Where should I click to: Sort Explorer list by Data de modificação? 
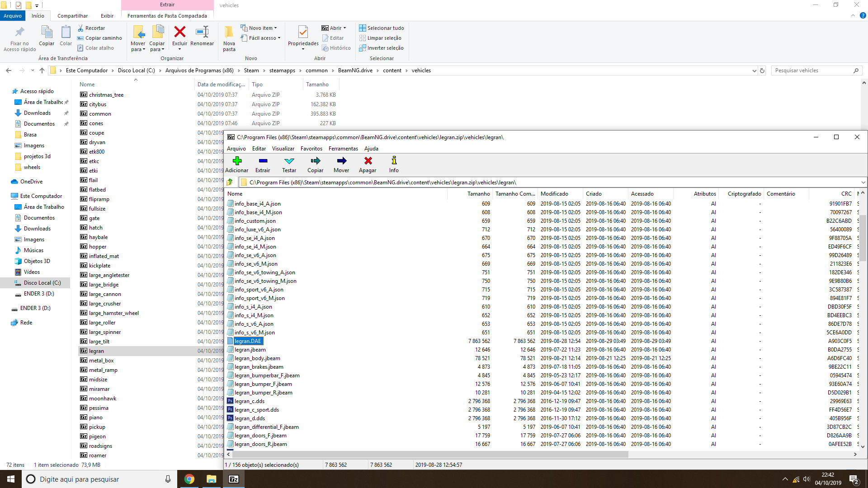[x=221, y=84]
